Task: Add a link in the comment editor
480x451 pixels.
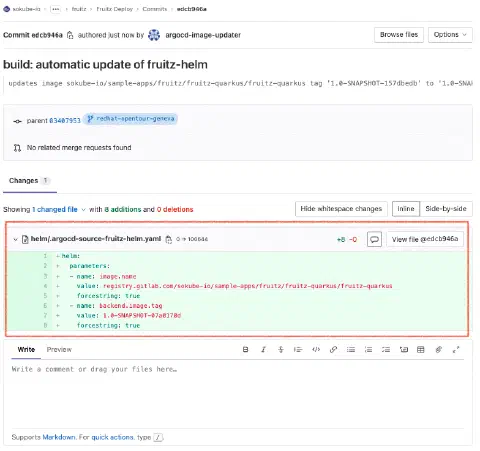Action: coord(333,349)
